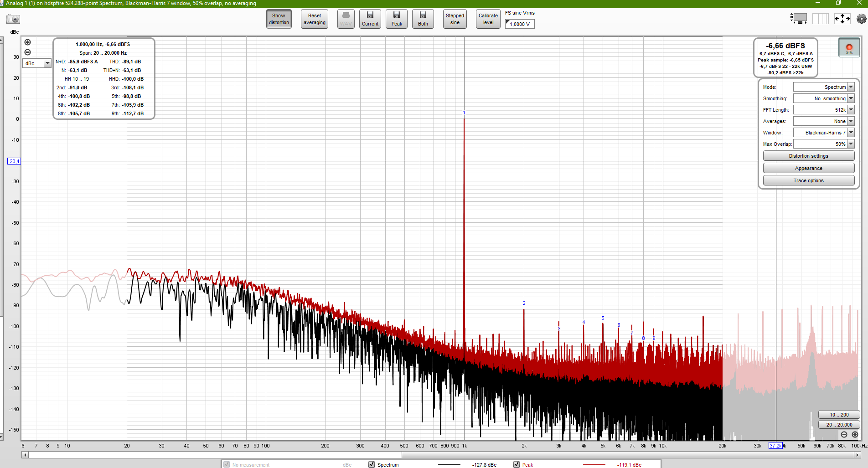This screenshot has width=868, height=468.
Task: Open the dBc axis units dropdown
Action: point(37,63)
